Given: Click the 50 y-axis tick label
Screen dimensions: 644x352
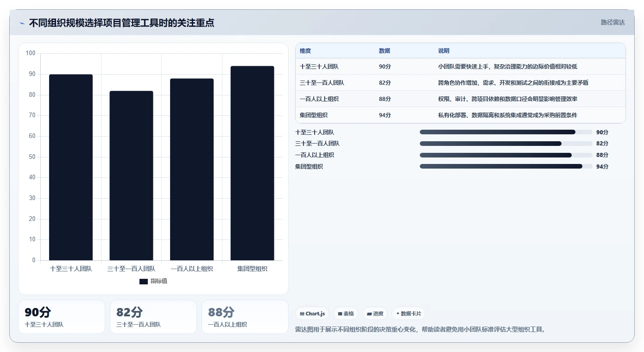Looking at the screenshot, I should [x=32, y=157].
